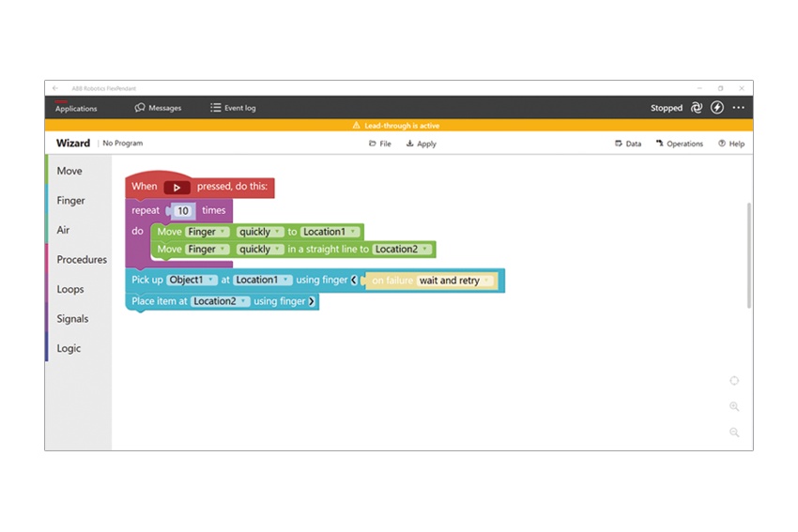Click the Operations robot arm icon

(660, 144)
